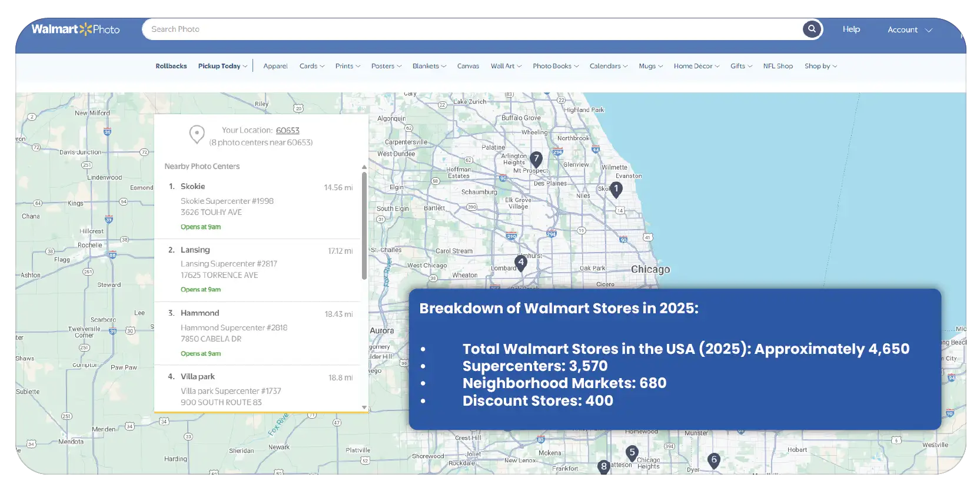Open the Rollbacks menu item
The width and height of the screenshot is (980, 487).
171,66
